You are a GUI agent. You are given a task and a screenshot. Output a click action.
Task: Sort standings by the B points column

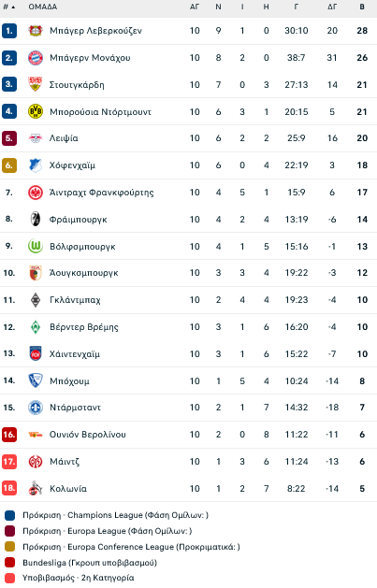click(362, 7)
